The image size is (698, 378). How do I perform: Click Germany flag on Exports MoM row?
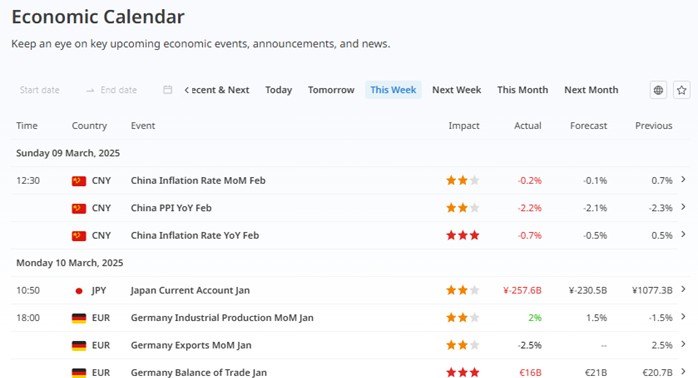pos(79,345)
